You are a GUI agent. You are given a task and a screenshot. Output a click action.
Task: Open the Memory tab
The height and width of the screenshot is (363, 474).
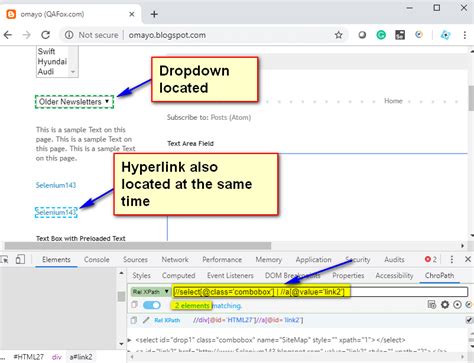(x=269, y=259)
